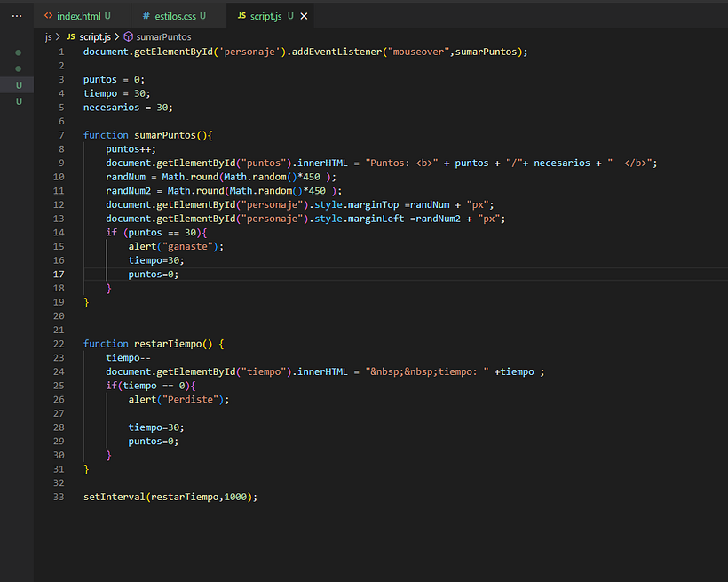Open the index.html tab

[x=77, y=16]
